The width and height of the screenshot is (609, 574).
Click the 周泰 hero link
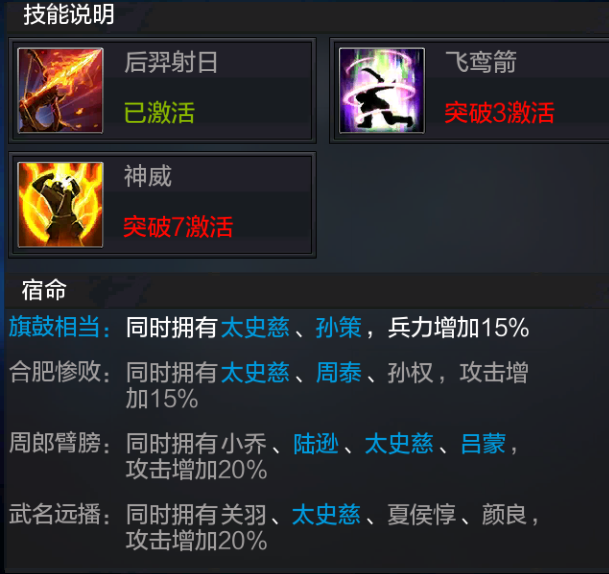click(338, 372)
